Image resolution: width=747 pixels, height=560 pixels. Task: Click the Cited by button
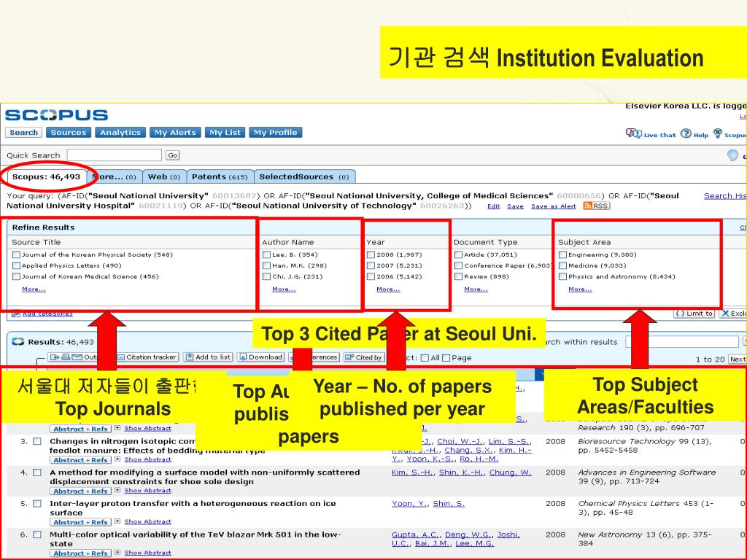[364, 357]
